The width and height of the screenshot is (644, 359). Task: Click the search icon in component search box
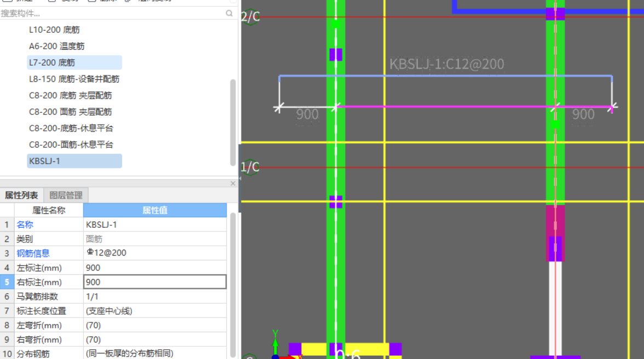click(229, 13)
